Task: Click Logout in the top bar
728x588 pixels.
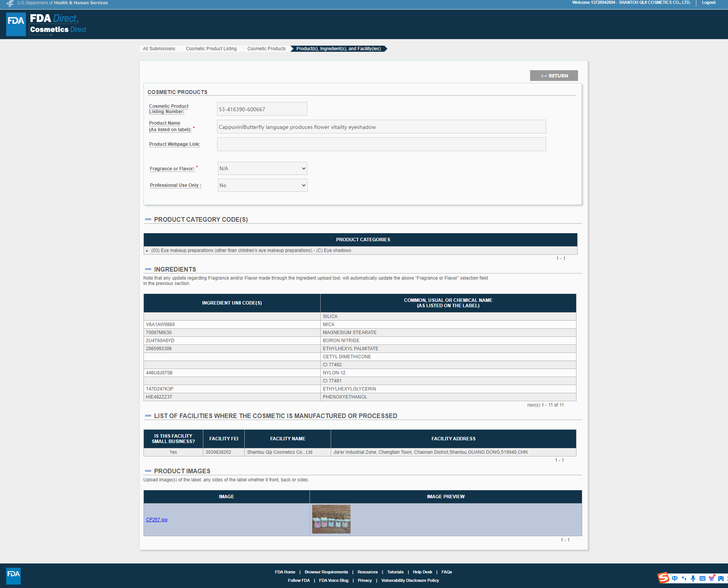Action: pyautogui.click(x=708, y=3)
